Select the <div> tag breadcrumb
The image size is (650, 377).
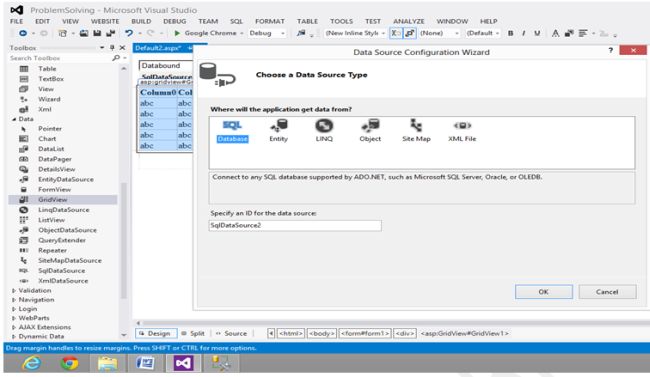(405, 333)
